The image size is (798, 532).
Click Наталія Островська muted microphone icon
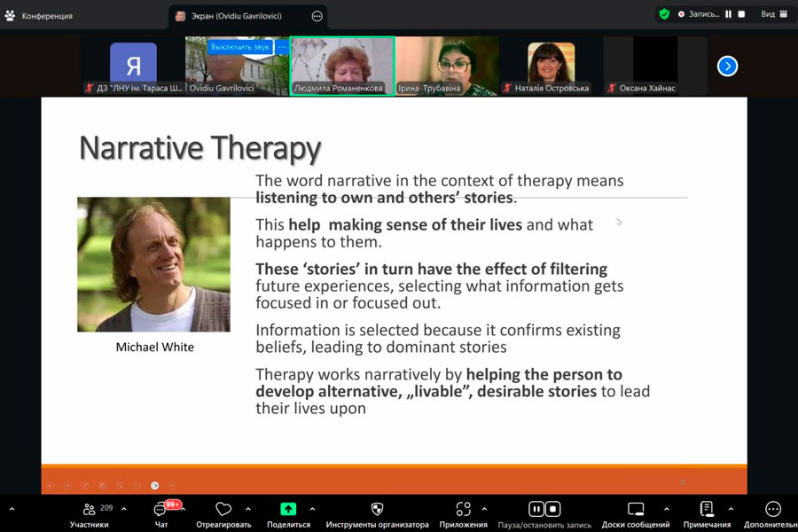tap(507, 88)
